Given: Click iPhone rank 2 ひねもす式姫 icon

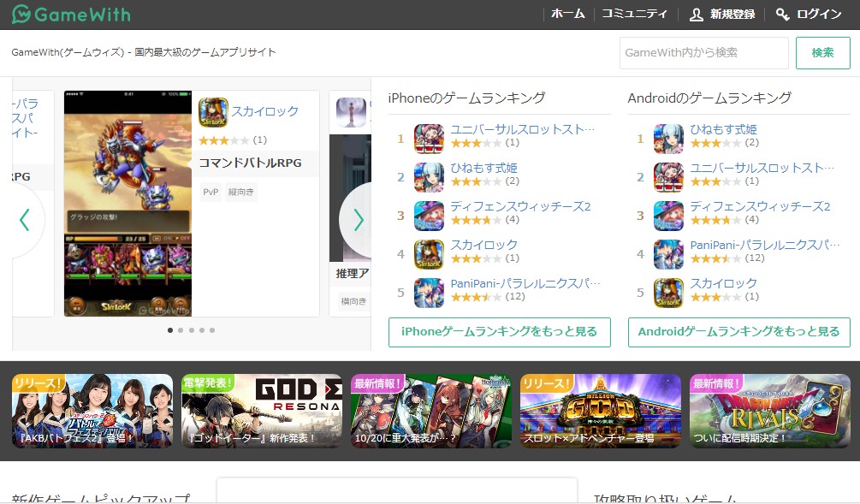Looking at the screenshot, I should tap(429, 177).
